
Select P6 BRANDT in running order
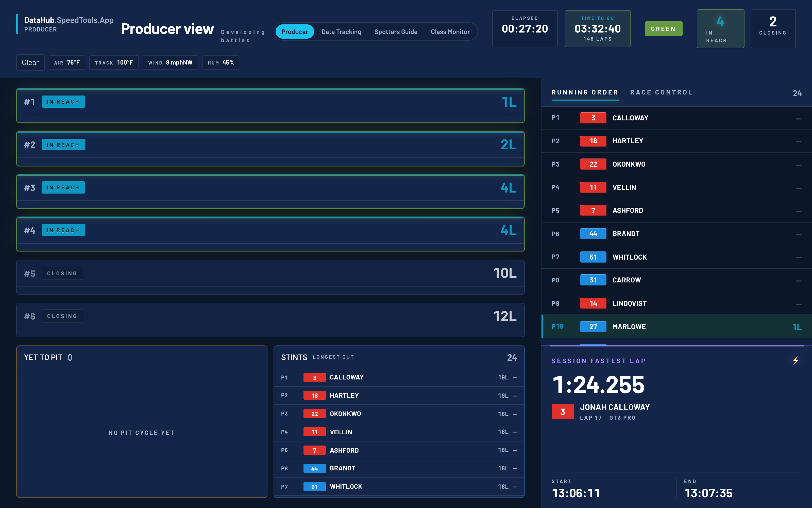(676, 234)
